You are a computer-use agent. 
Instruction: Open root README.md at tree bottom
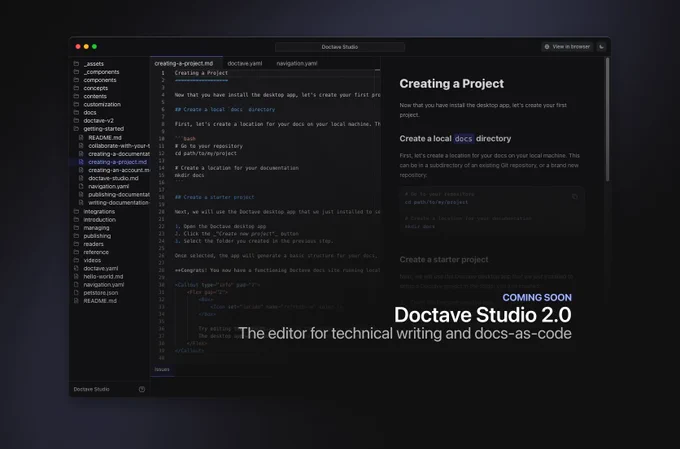100,301
